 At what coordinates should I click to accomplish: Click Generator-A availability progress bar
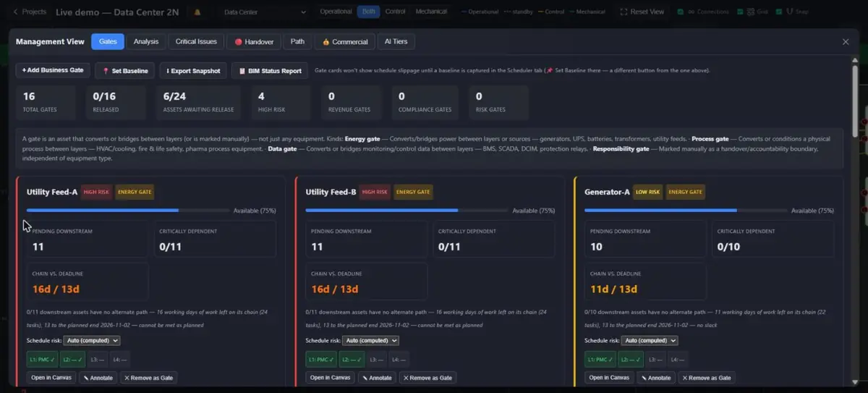point(686,211)
